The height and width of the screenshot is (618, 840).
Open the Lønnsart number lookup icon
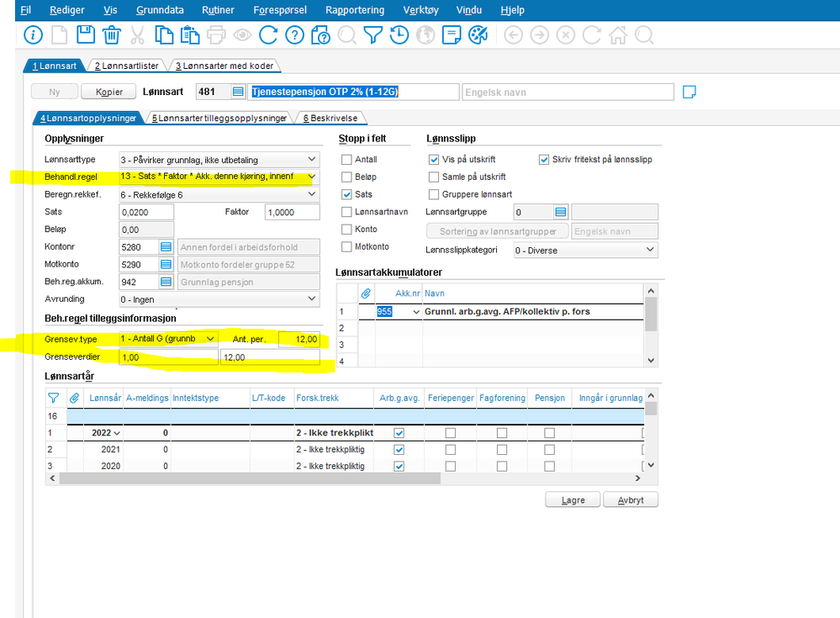click(239, 92)
